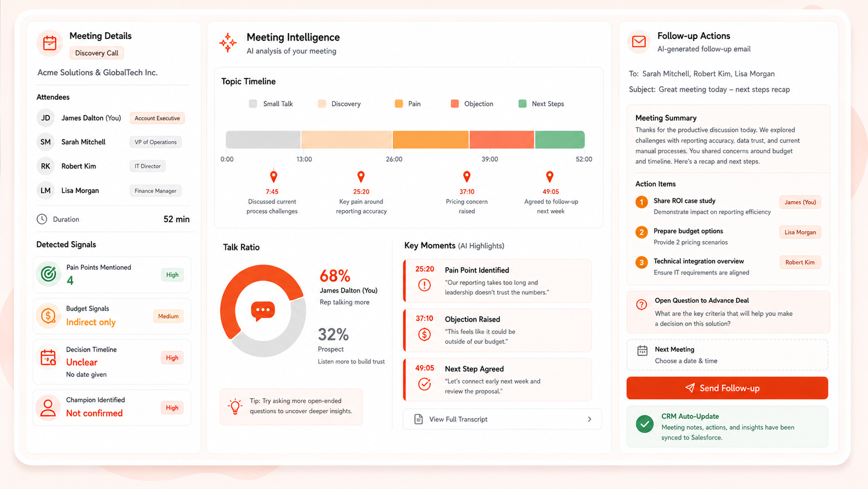Open the Next Step Agreed key moment

point(498,379)
